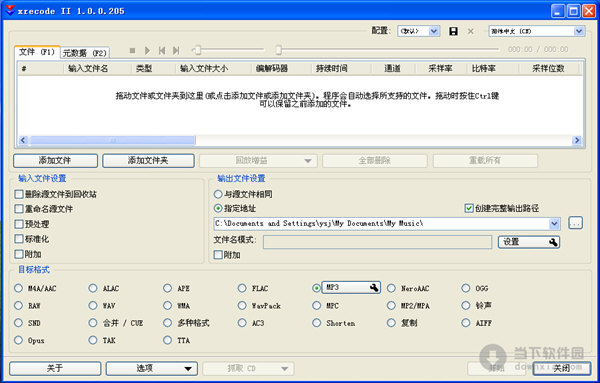Switch to the 文件 (F1) tab
The image size is (600, 383).
pyautogui.click(x=37, y=52)
